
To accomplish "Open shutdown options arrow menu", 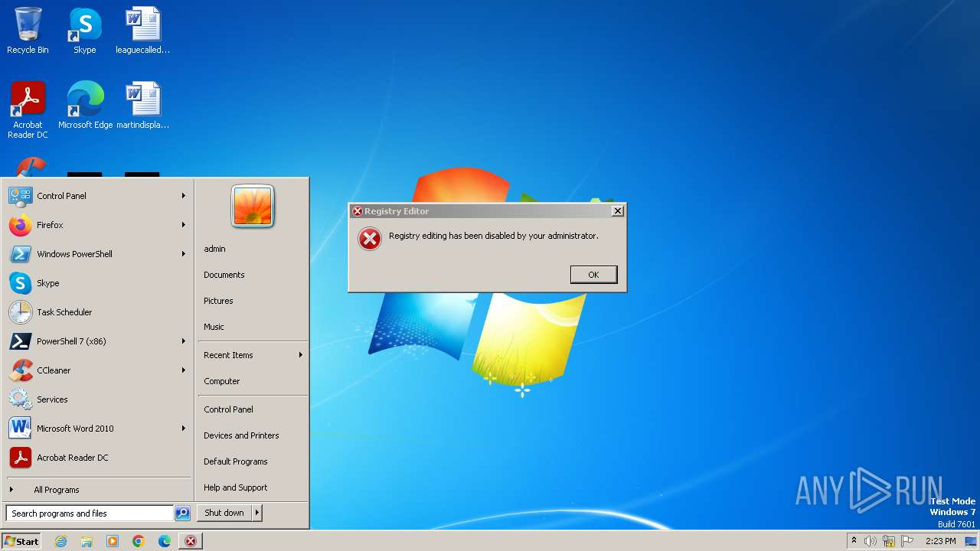I will pos(257,513).
